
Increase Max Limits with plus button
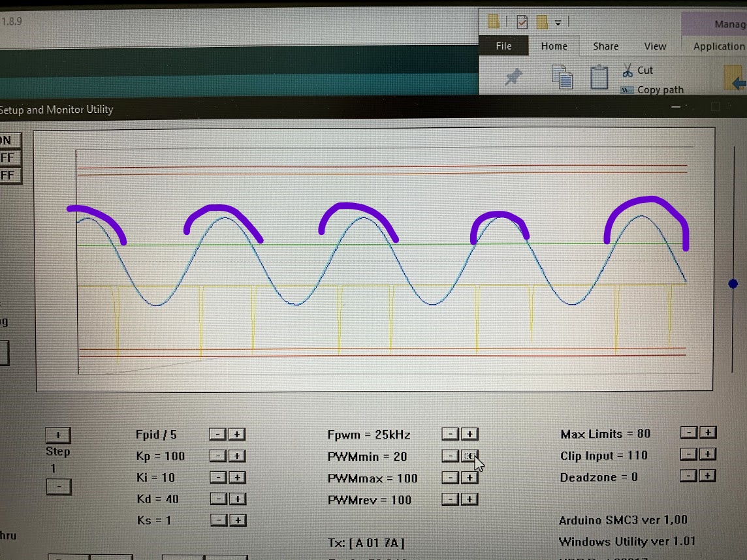pyautogui.click(x=708, y=432)
